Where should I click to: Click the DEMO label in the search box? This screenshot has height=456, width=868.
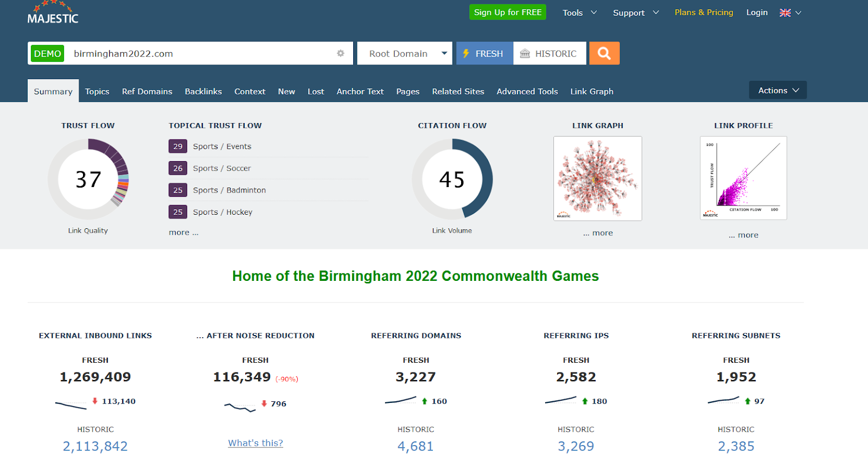coord(48,53)
